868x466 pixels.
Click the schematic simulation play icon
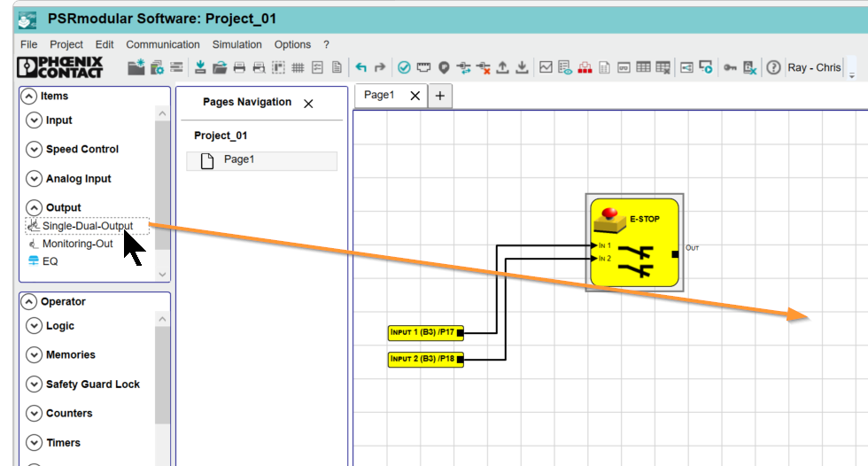pos(706,67)
